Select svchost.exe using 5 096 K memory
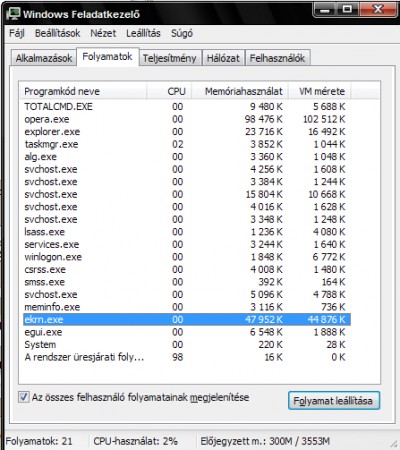This screenshot has height=450, width=400. (187, 294)
